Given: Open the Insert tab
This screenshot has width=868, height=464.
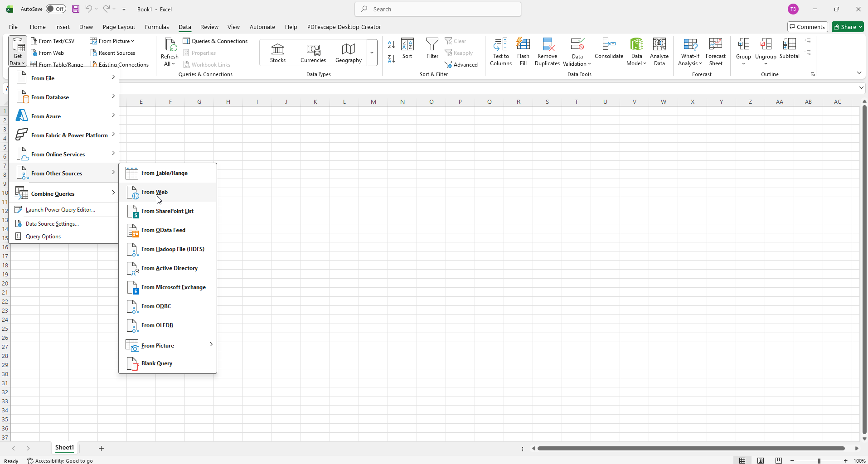Looking at the screenshot, I should (x=63, y=27).
